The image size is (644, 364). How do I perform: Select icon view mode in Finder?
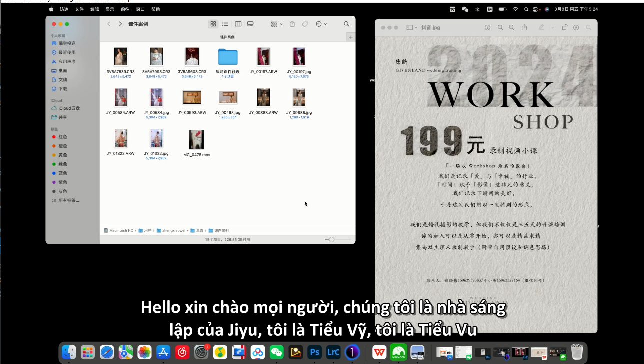213,24
